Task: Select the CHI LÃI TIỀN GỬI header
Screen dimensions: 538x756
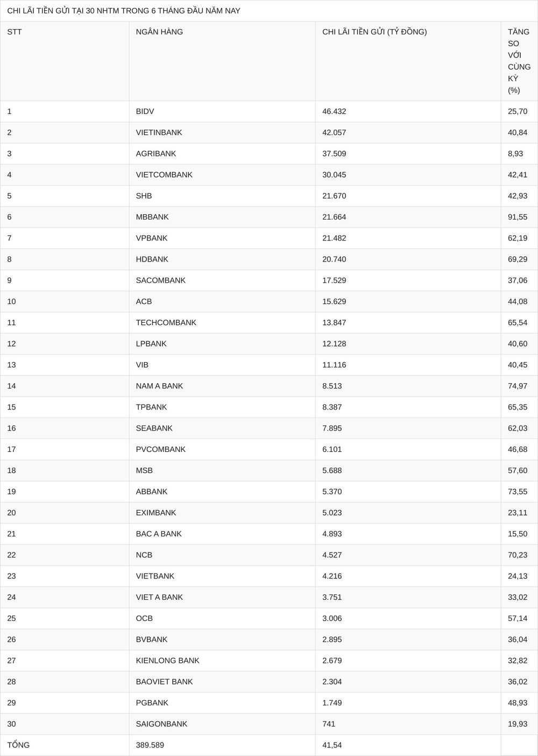Action: 374,32
